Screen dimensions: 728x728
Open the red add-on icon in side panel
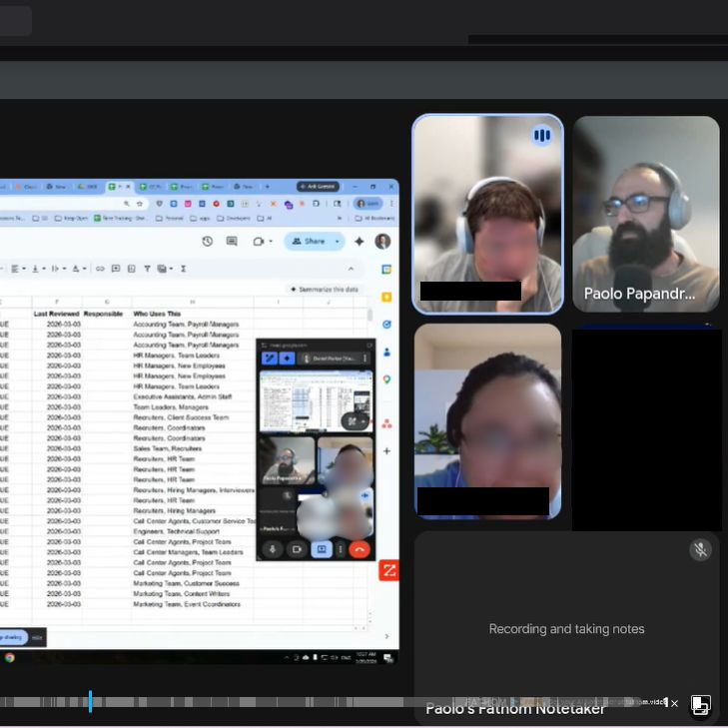point(386,423)
